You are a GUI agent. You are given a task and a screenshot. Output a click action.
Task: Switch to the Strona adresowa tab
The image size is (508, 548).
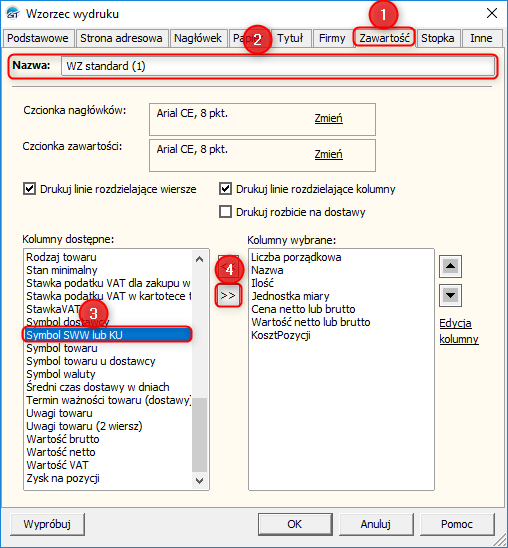(121, 38)
